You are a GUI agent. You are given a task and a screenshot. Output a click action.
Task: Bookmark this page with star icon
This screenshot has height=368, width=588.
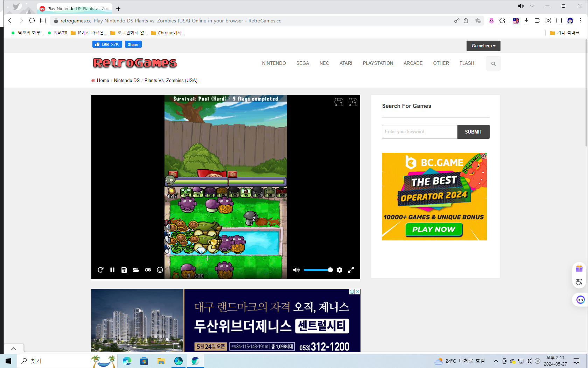(478, 21)
